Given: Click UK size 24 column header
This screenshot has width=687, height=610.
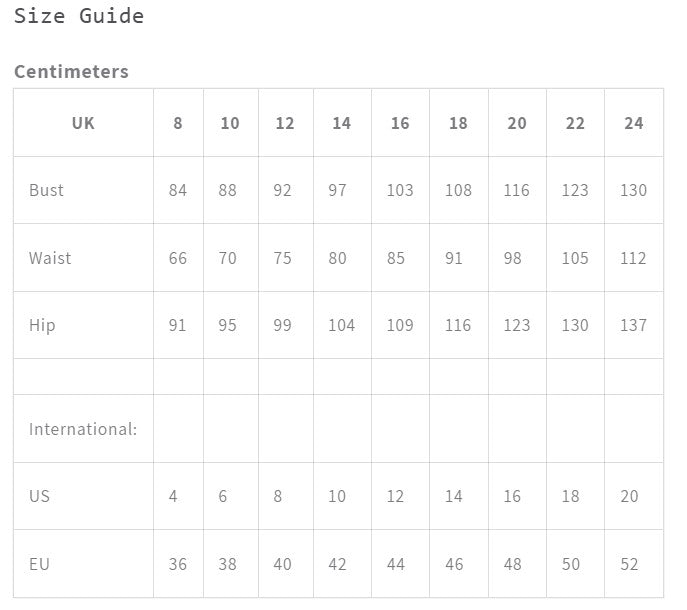Looking at the screenshot, I should click(x=633, y=123).
